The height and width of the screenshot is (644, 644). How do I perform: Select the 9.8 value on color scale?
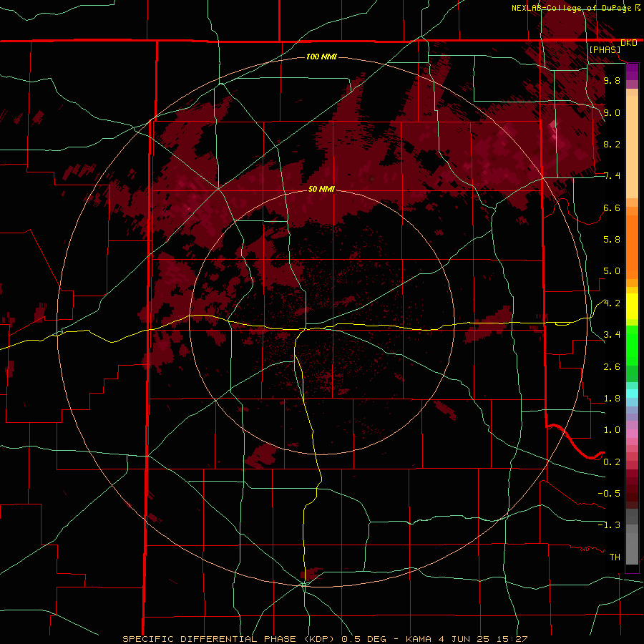(612, 80)
